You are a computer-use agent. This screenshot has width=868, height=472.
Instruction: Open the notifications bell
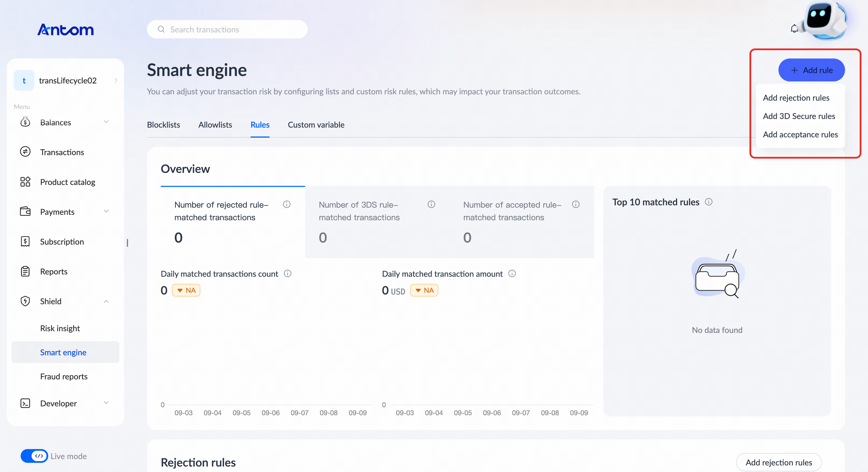pos(794,29)
